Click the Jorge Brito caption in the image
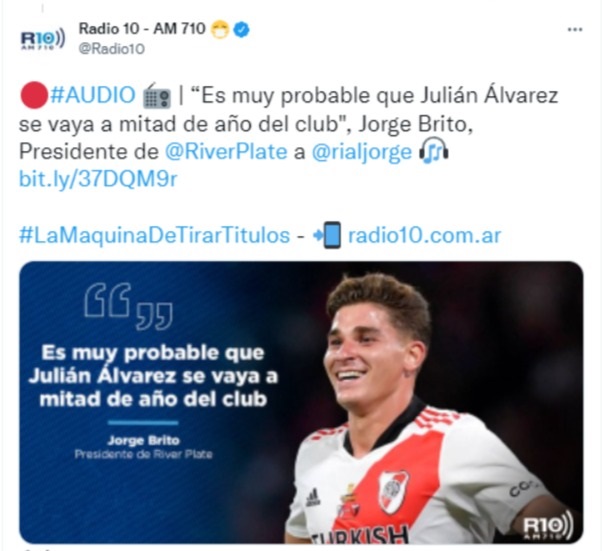The image size is (602, 551). 144,440
